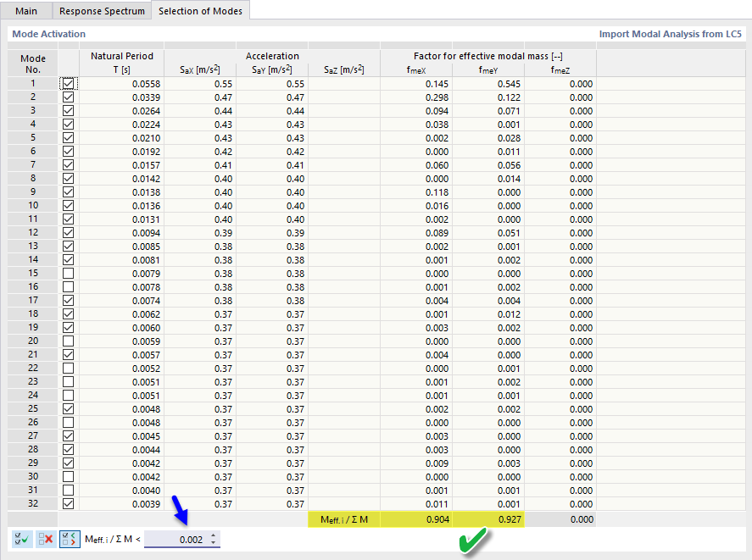Select fmeY value 0.545 in mode 1
This screenshot has height=560, width=752.
[x=488, y=84]
